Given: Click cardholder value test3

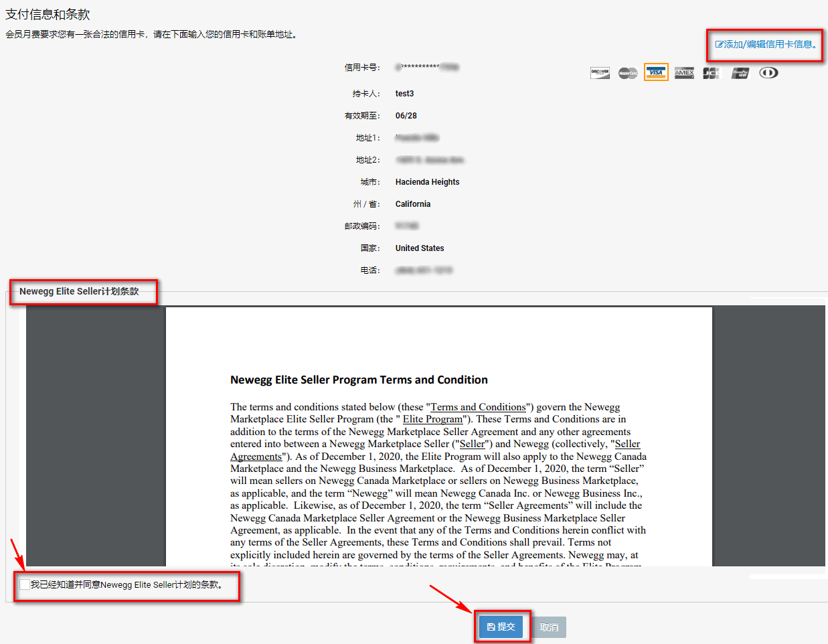Looking at the screenshot, I should click(404, 94).
